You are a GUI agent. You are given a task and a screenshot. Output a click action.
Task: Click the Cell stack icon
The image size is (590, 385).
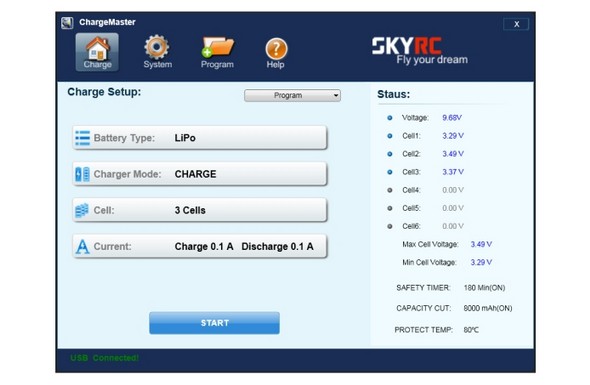tap(82, 210)
